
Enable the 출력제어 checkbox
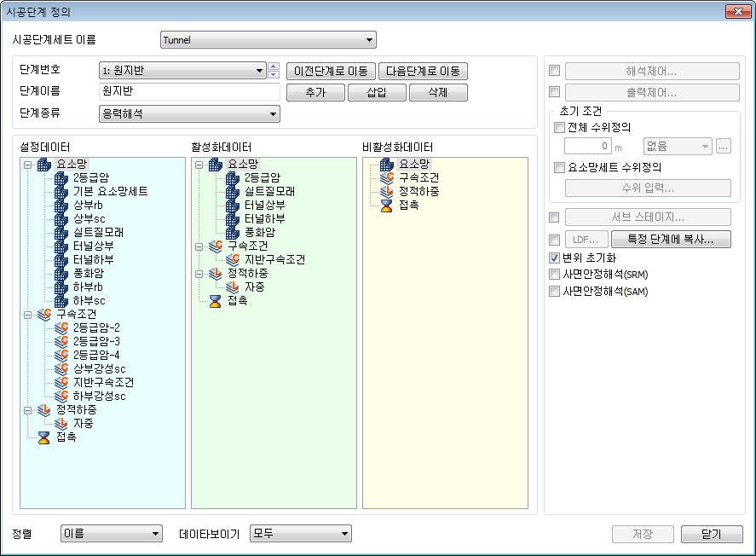click(x=555, y=91)
